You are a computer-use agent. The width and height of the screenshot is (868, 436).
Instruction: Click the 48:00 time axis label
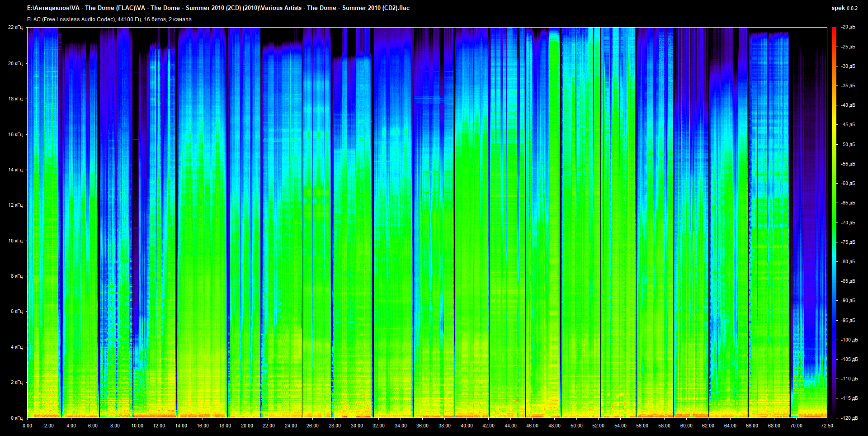[554, 426]
